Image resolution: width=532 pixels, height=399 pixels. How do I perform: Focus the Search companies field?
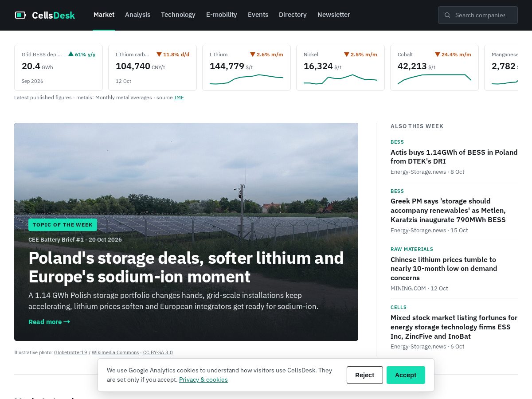478,15
